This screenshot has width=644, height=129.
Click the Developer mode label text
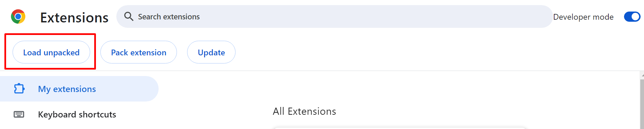583,17
